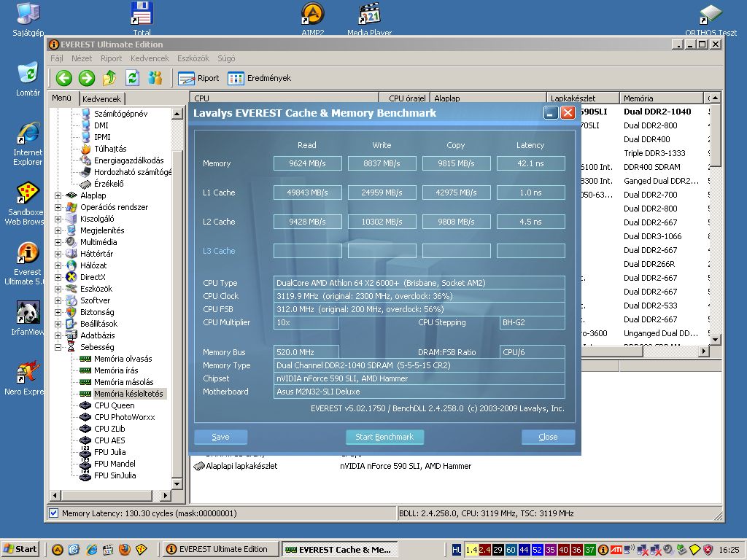This screenshot has height=560, width=747.
Task: Click the green Back arrow toolbar icon
Action: [x=64, y=78]
